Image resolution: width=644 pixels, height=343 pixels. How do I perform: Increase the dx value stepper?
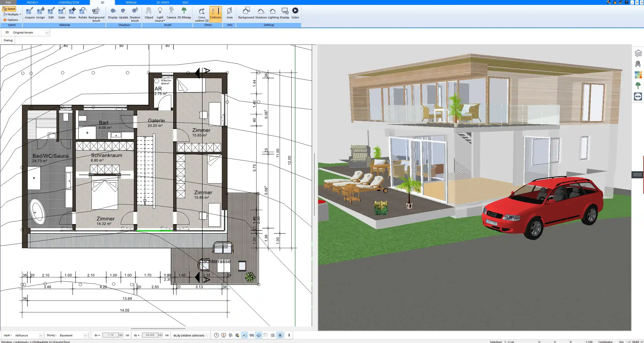pos(121,334)
